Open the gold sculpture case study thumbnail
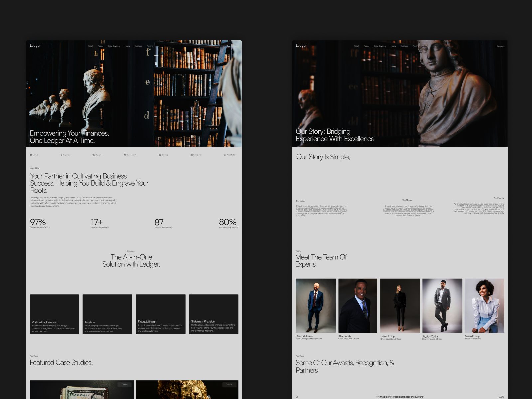 coord(187,390)
